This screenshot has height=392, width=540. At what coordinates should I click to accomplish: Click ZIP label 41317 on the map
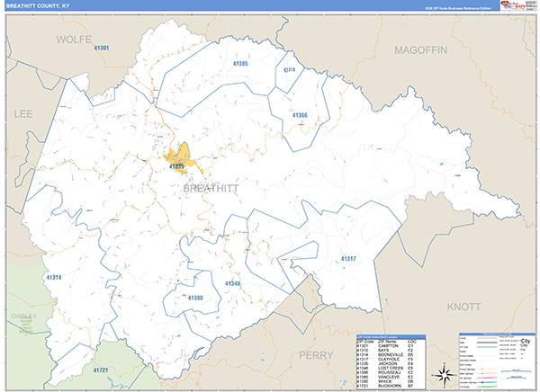(348, 258)
